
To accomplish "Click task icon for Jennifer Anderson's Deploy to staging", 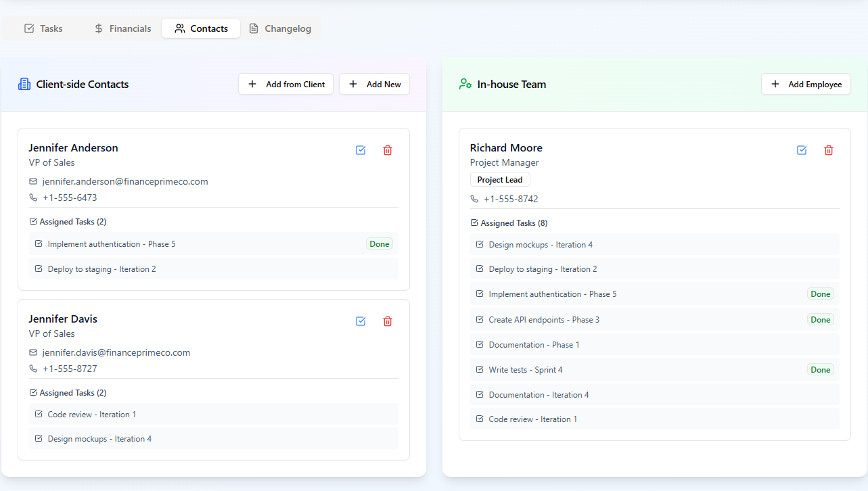I will click(39, 268).
